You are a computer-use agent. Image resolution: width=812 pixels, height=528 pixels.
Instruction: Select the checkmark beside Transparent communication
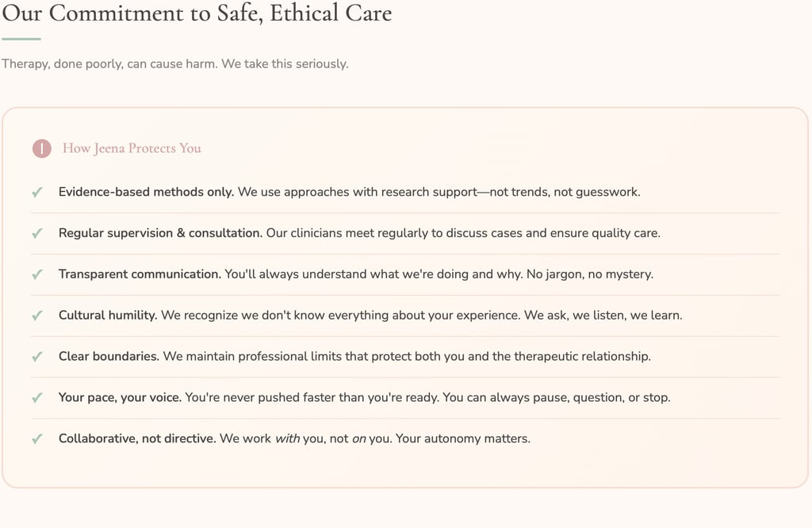[36, 274]
